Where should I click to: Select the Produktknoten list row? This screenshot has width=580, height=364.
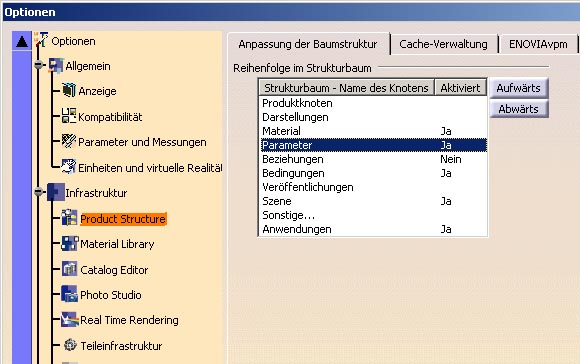coord(373,103)
